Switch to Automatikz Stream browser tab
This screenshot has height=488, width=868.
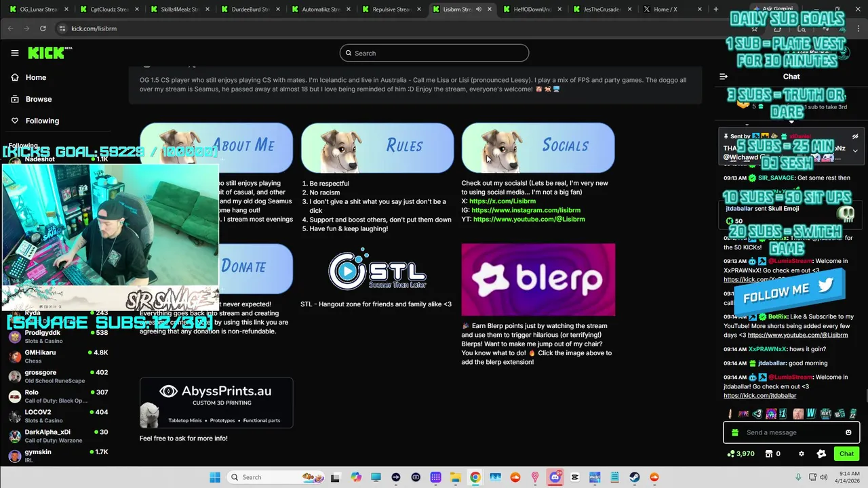320,9
